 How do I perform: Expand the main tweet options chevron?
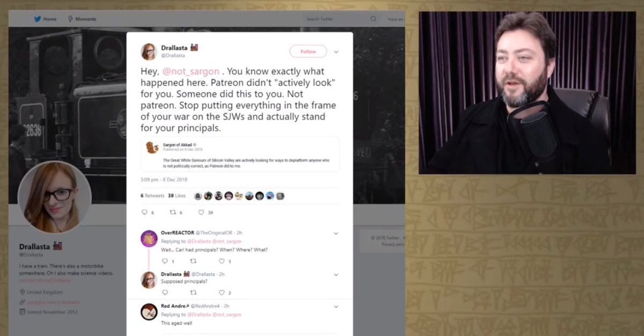336,52
